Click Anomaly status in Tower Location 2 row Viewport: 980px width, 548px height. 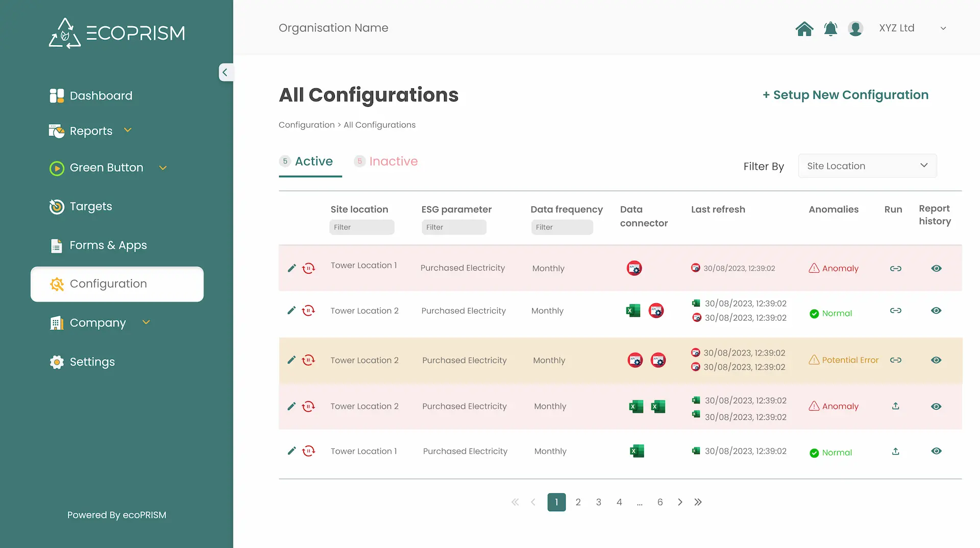coord(834,406)
